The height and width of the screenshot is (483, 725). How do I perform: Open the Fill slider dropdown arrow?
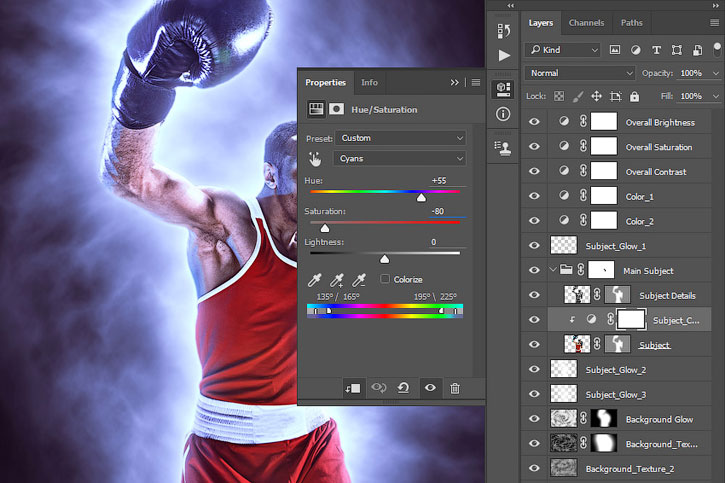pos(716,96)
